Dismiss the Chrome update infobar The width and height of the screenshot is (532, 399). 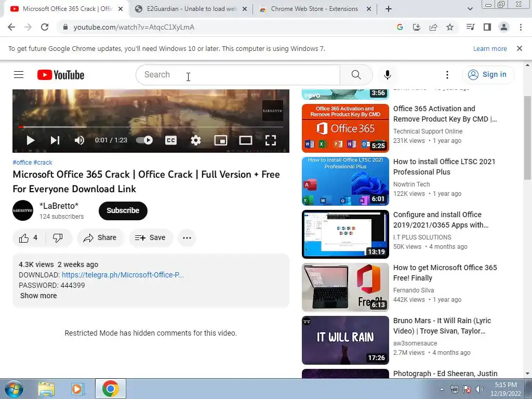click(x=520, y=48)
